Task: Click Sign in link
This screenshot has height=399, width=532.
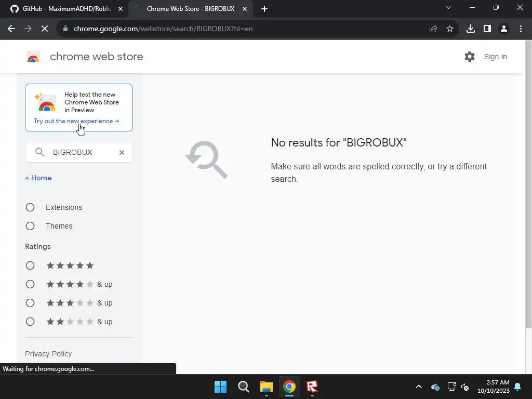Action: (495, 57)
